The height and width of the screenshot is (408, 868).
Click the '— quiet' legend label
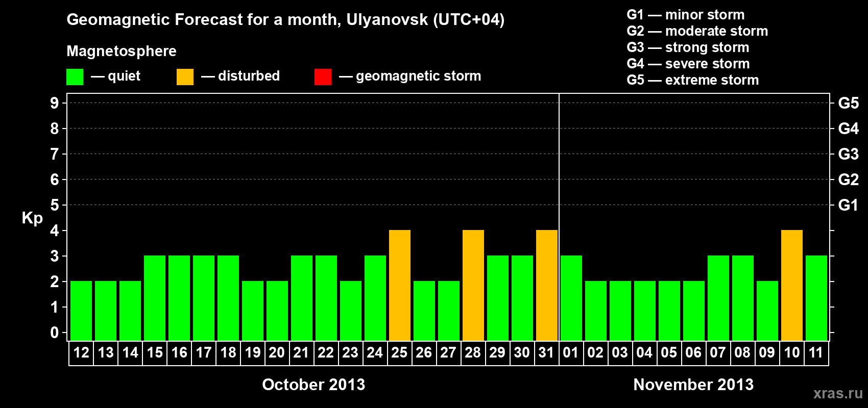point(116,76)
